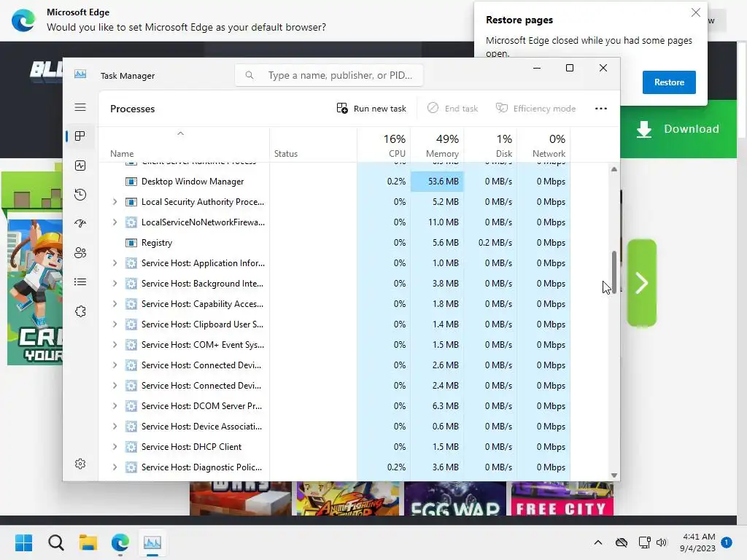
Task: Click Restore button in Edge popup
Action: coord(669,82)
